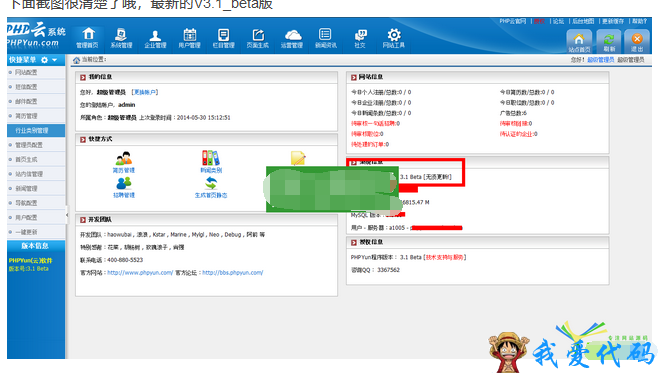Click the green refresh button top right

point(609,41)
